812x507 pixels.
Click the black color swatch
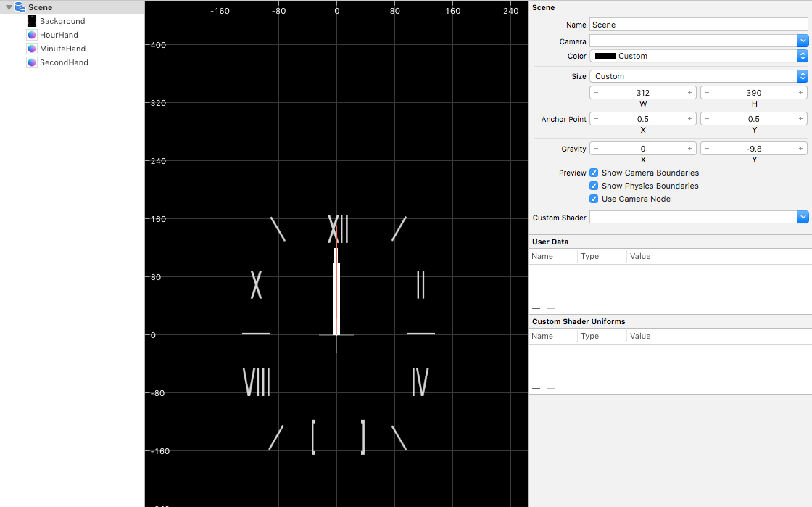(605, 56)
